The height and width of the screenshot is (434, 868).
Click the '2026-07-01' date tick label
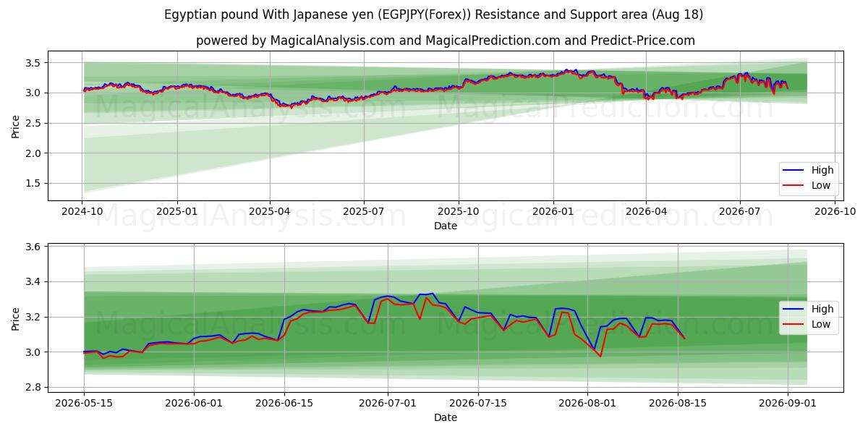388,403
